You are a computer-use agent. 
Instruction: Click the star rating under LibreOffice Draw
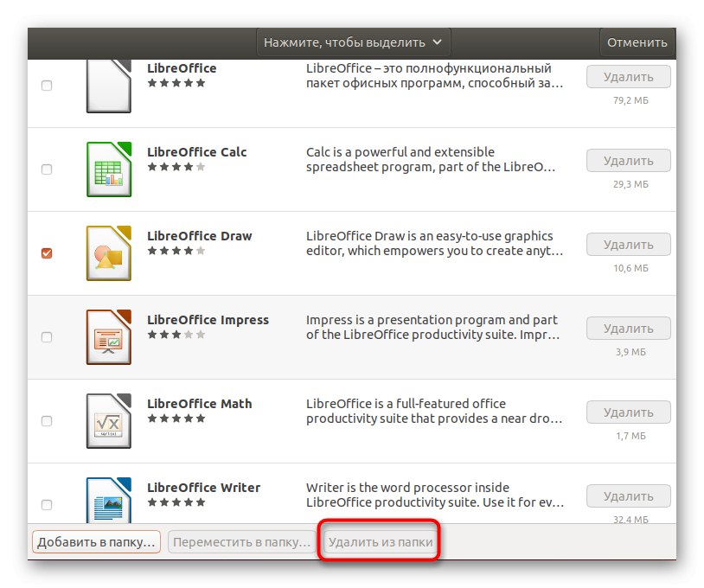176,251
